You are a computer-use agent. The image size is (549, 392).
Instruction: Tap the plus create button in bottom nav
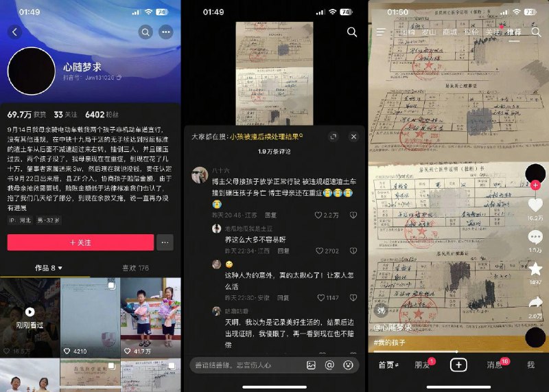tap(458, 365)
